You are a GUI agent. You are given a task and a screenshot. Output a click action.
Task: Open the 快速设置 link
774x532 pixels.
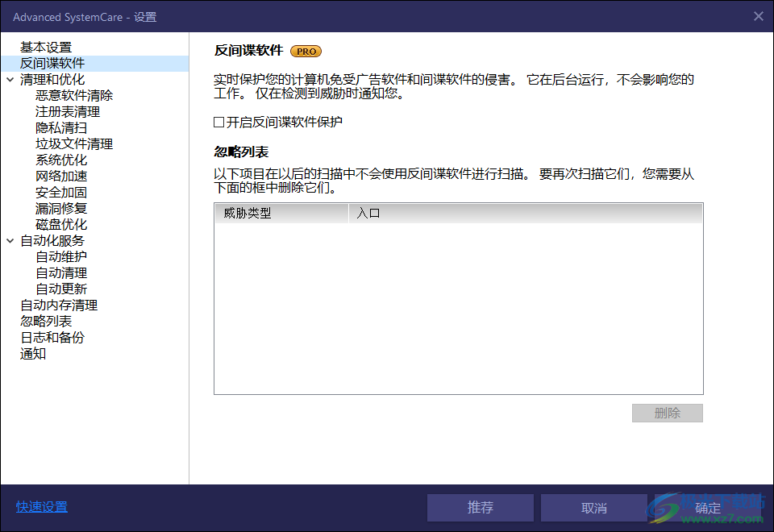click(x=41, y=507)
